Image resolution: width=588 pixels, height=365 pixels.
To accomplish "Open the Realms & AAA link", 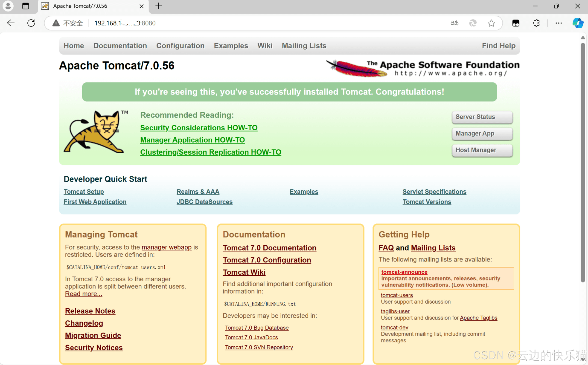I will click(x=198, y=192).
